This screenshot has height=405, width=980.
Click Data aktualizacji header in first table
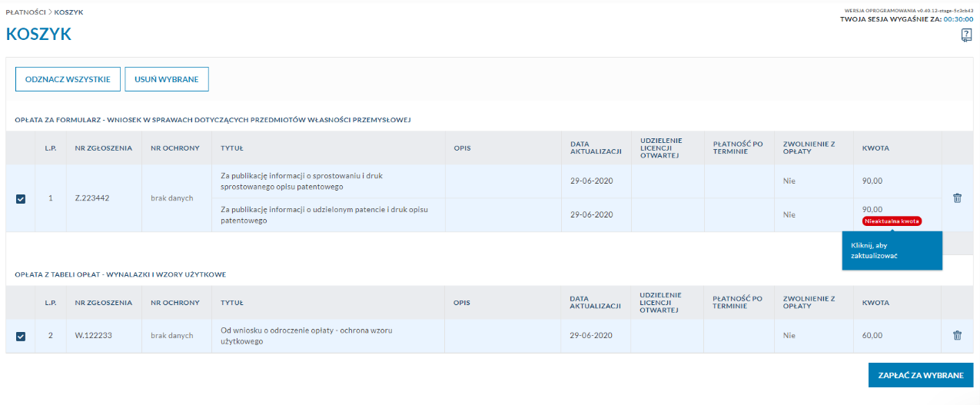595,148
